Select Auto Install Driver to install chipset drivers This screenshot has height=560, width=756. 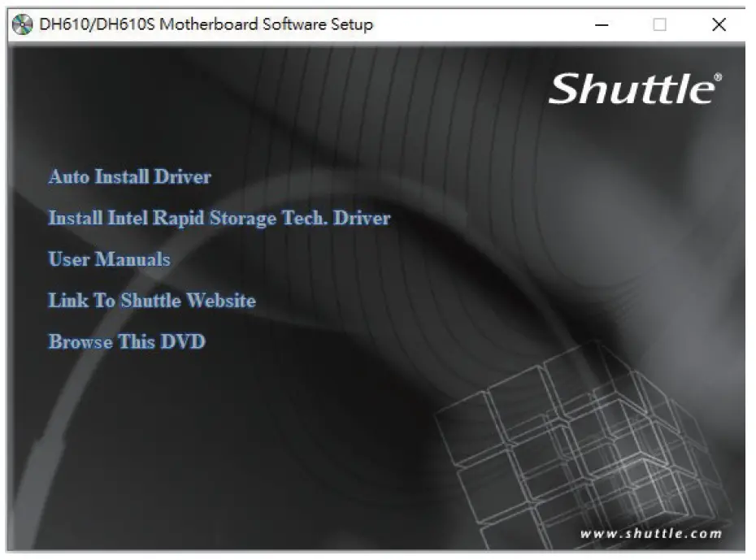click(x=130, y=176)
